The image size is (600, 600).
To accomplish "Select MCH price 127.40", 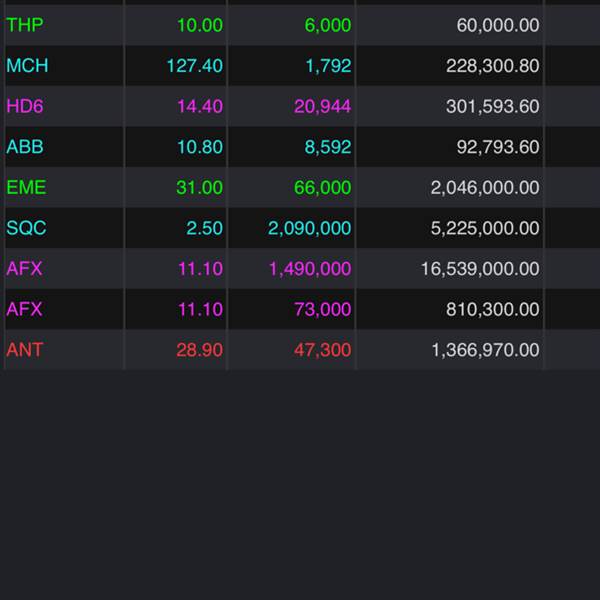I will pos(195,66).
